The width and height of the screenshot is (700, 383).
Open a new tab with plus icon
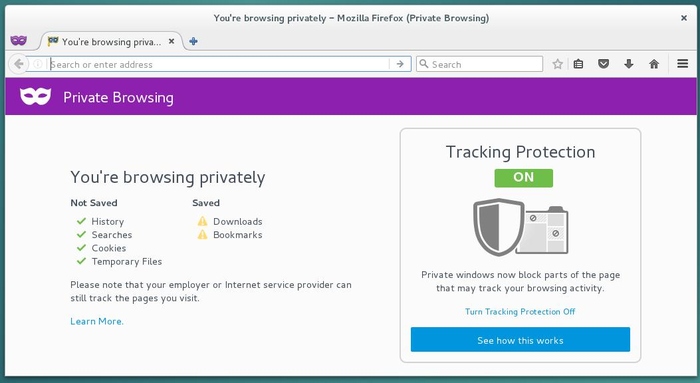click(x=193, y=42)
